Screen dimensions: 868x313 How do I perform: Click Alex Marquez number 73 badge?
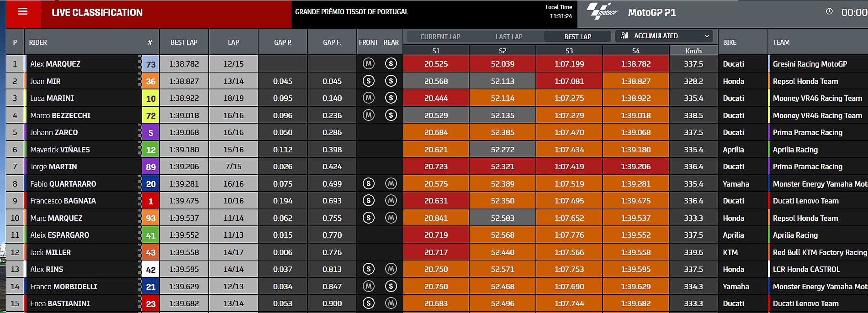(x=151, y=64)
